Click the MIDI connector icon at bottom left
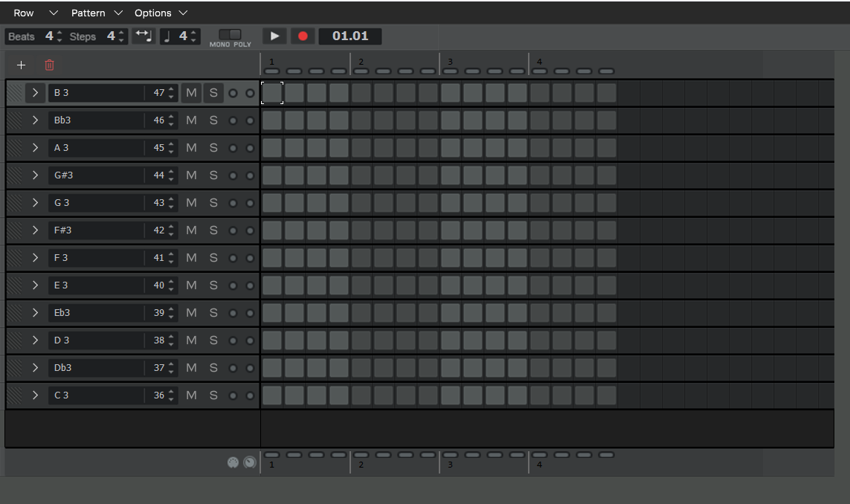The image size is (850, 504). click(x=233, y=462)
